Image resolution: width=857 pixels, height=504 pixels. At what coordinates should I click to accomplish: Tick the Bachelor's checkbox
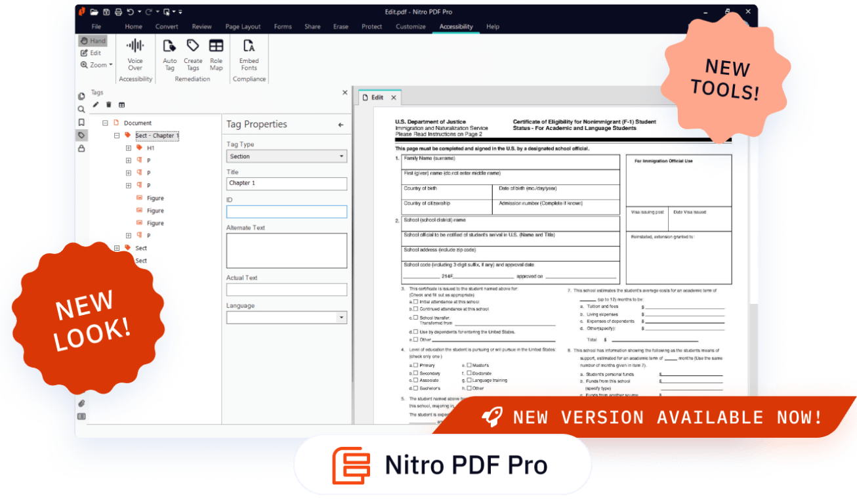point(415,388)
